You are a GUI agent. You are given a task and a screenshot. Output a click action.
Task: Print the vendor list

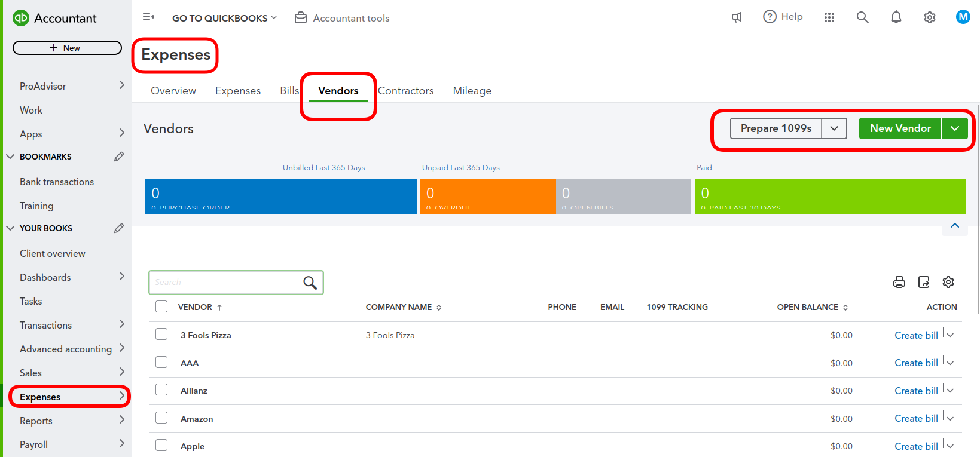coord(899,282)
